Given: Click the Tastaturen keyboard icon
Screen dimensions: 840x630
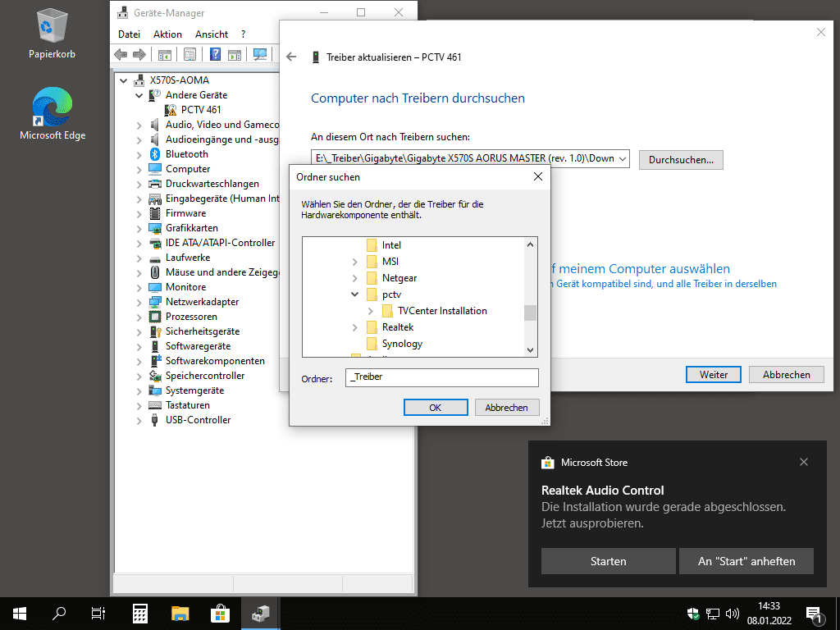Looking at the screenshot, I should click(155, 405).
